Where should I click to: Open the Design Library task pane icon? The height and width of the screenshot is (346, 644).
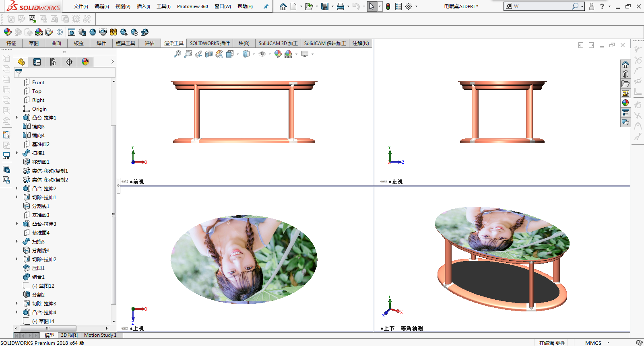click(x=625, y=74)
